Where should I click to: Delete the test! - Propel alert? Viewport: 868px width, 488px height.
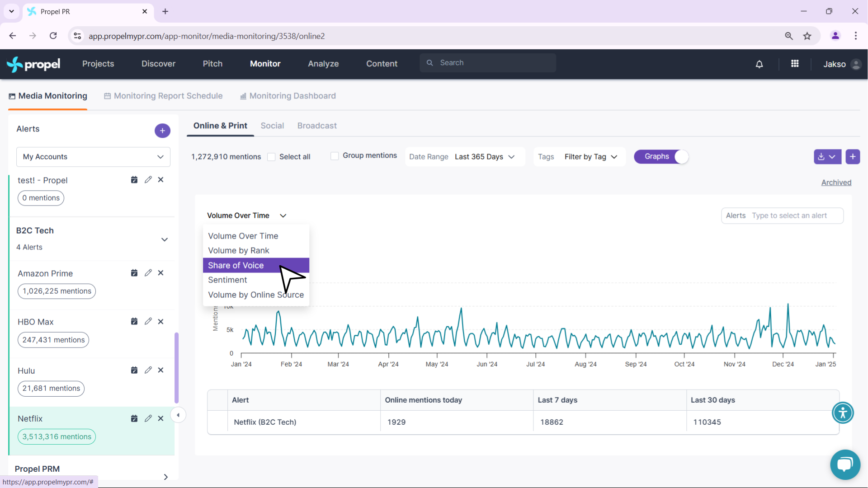[x=160, y=180]
